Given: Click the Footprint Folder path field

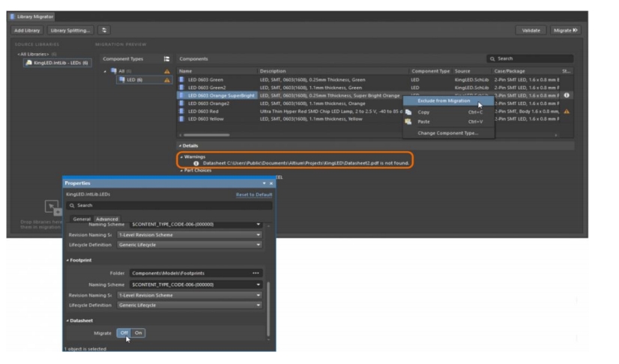Looking at the screenshot, I should [190, 273].
